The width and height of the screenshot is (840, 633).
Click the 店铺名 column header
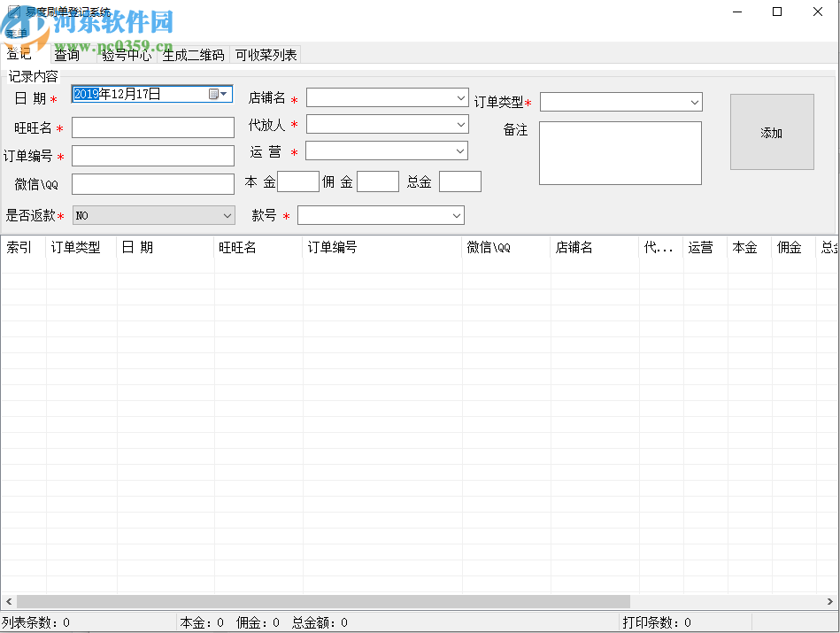[x=595, y=247]
